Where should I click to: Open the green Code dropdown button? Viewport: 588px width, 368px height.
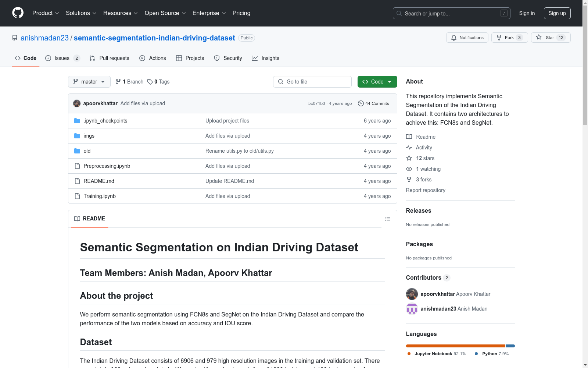pos(377,82)
